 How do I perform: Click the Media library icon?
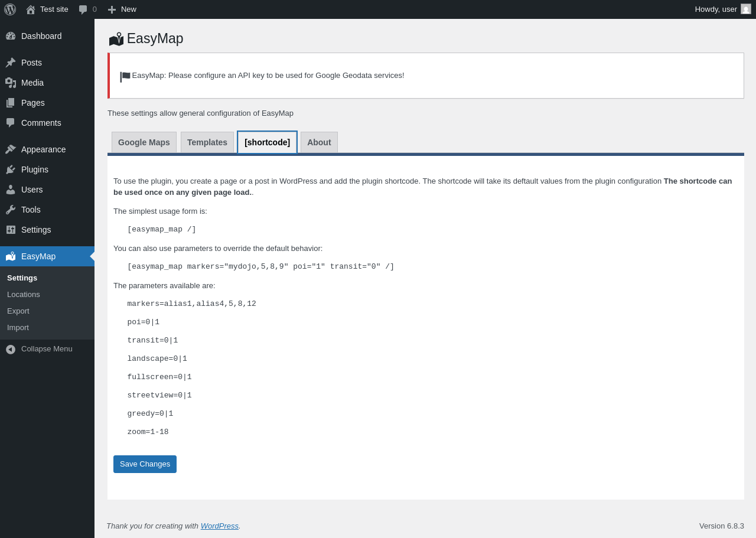(11, 83)
